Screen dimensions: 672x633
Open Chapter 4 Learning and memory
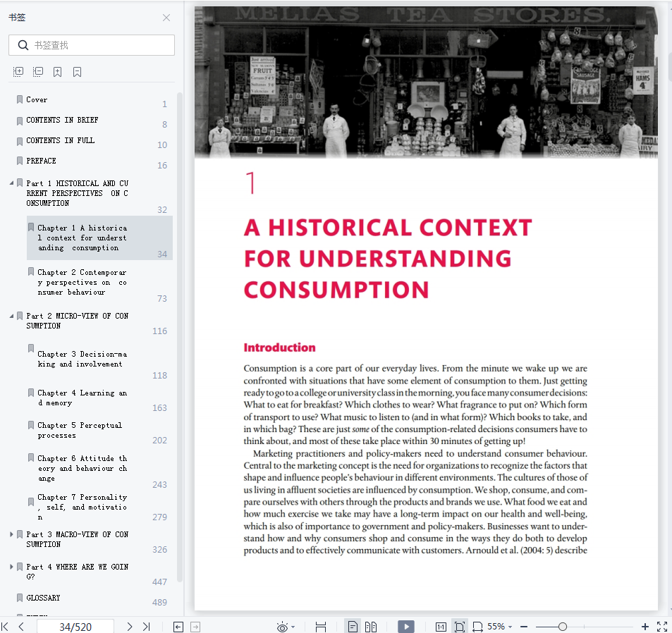coord(83,398)
